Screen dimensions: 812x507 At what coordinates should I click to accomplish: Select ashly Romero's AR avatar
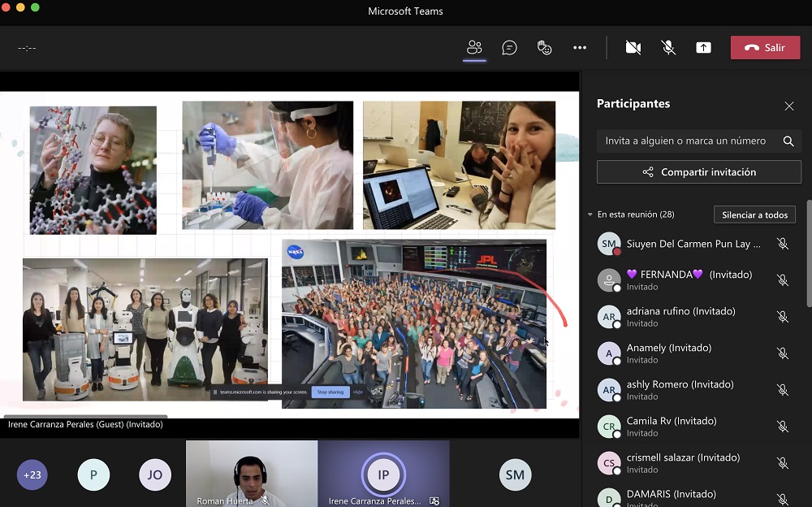click(x=609, y=390)
